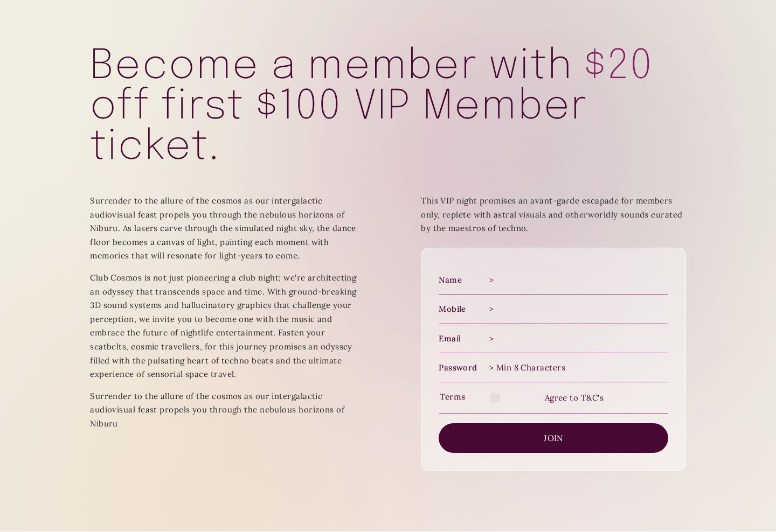Click the > prompt arrow in the Mobile row
Image resolution: width=776 pixels, height=532 pixels.
coord(491,309)
